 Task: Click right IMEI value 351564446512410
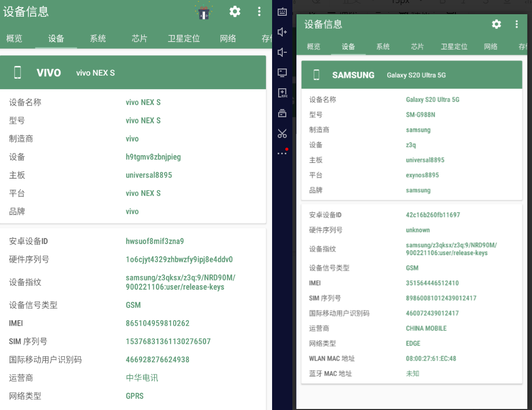[433, 283]
